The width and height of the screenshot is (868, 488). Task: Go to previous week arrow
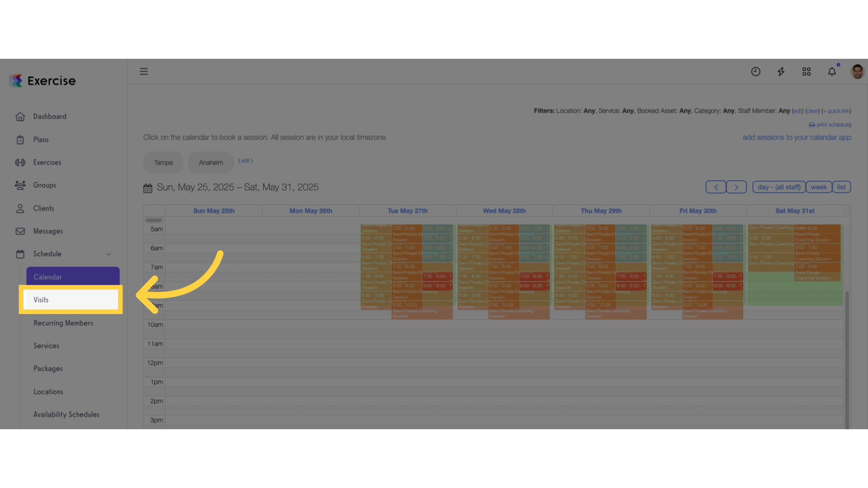(716, 187)
